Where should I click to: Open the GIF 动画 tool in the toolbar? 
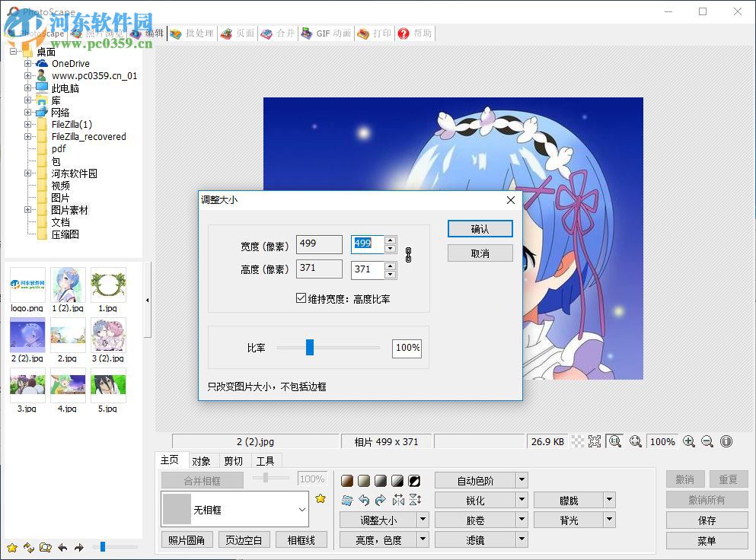click(x=326, y=33)
